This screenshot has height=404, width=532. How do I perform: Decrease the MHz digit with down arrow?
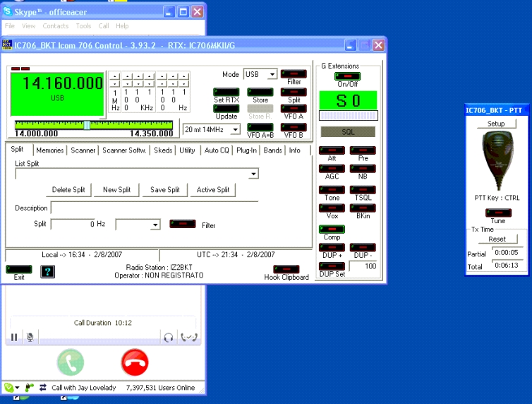coord(115,83)
